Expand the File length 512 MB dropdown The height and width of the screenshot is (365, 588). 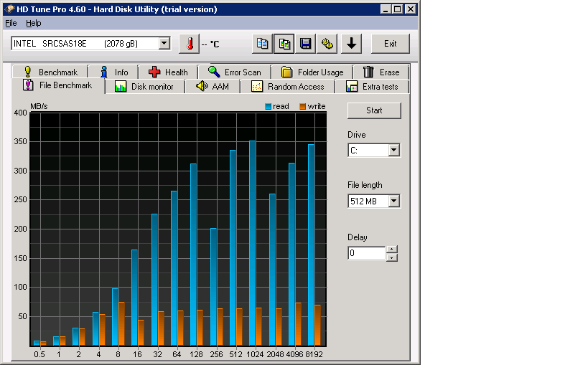pyautogui.click(x=393, y=202)
